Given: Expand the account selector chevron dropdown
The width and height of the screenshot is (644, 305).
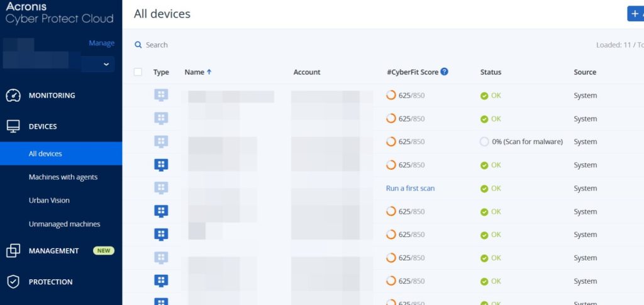Looking at the screenshot, I should (x=106, y=64).
